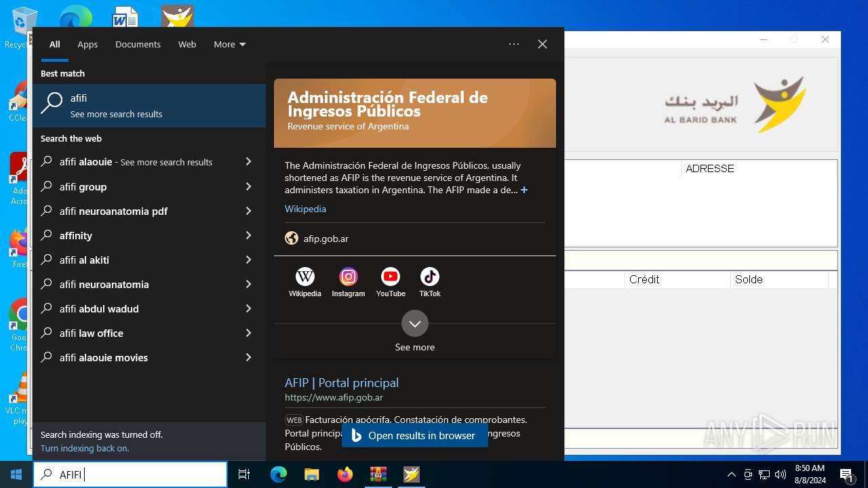Open Instagram icon in search panel
Screen dimensions: 868x488
pos(349,277)
